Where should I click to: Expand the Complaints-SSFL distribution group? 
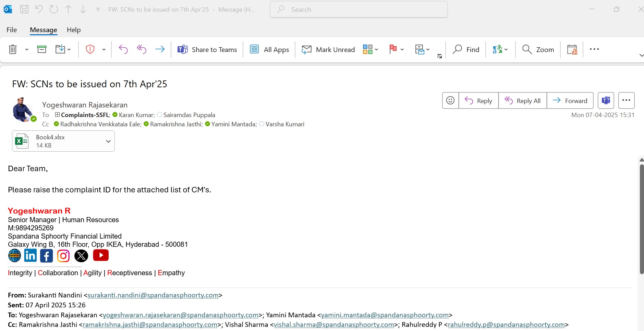(x=57, y=115)
